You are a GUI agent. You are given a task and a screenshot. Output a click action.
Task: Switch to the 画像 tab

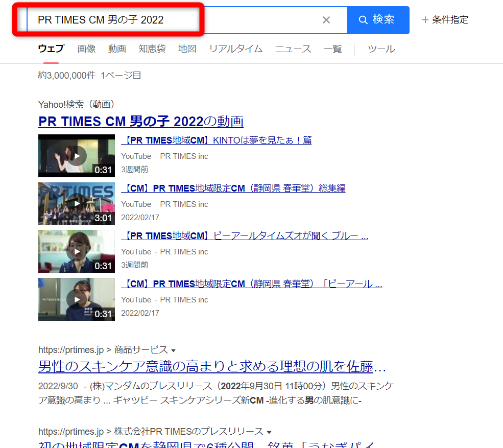click(x=87, y=49)
